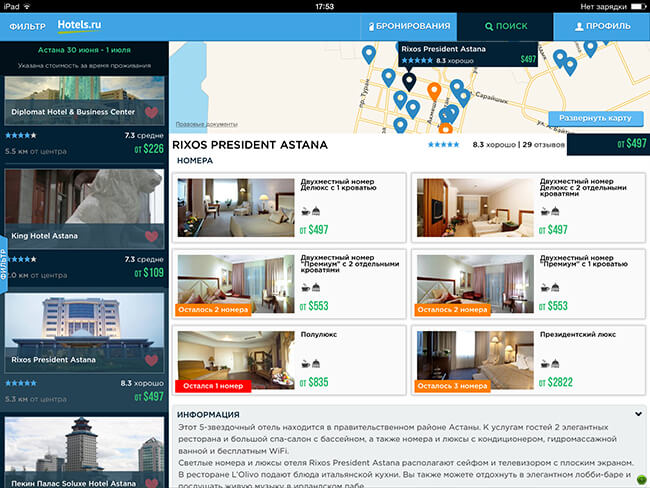Tap the Rixos President Astana map callout

468,54
